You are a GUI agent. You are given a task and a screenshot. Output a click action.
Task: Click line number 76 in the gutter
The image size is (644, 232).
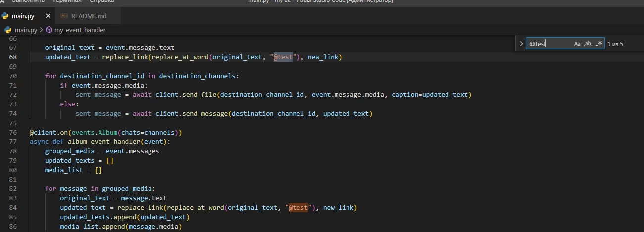click(13, 133)
